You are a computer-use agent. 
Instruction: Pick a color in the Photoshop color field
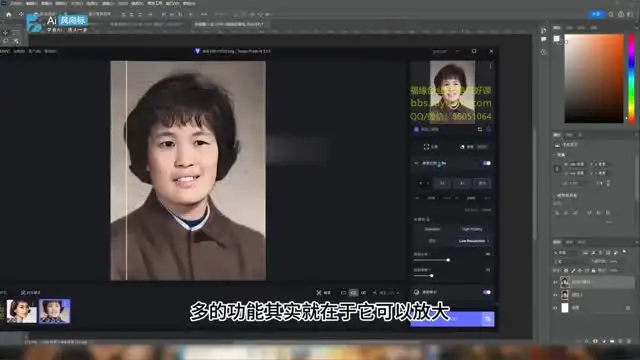[594, 79]
